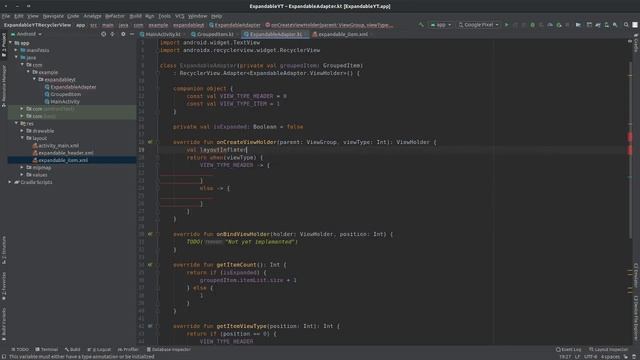Expand the mipmap folder
The height and width of the screenshot is (360, 640).
[22, 167]
